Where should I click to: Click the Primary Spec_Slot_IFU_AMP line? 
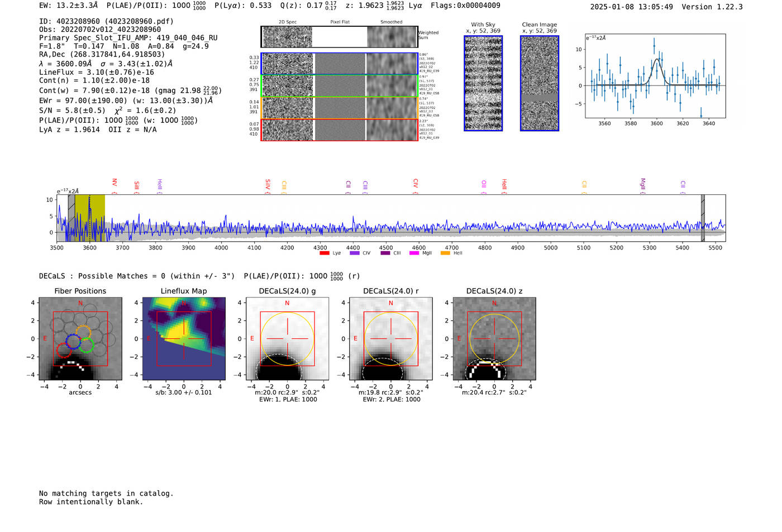[128, 38]
